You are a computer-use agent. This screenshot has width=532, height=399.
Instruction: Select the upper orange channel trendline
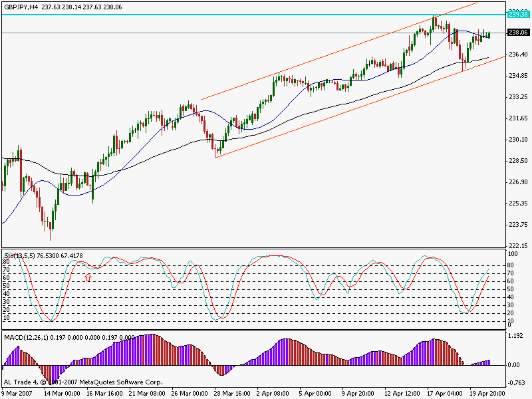tap(339, 51)
